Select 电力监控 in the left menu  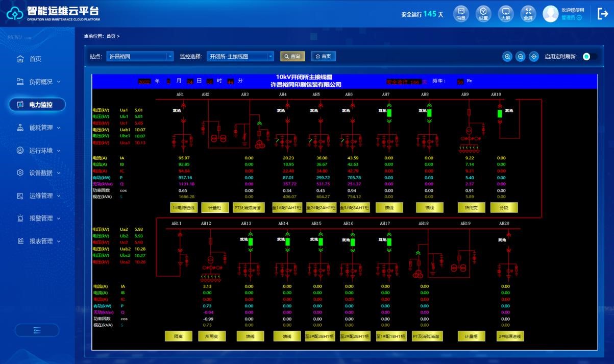coord(37,105)
